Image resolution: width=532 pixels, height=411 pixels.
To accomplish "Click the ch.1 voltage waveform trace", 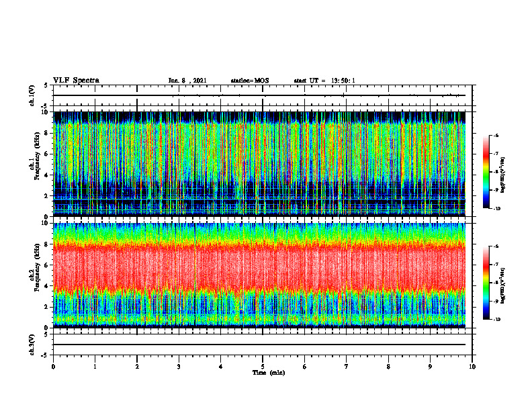I will tap(259, 95).
